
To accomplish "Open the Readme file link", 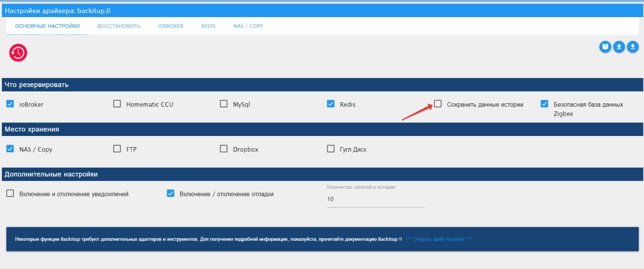I will click(439, 239).
